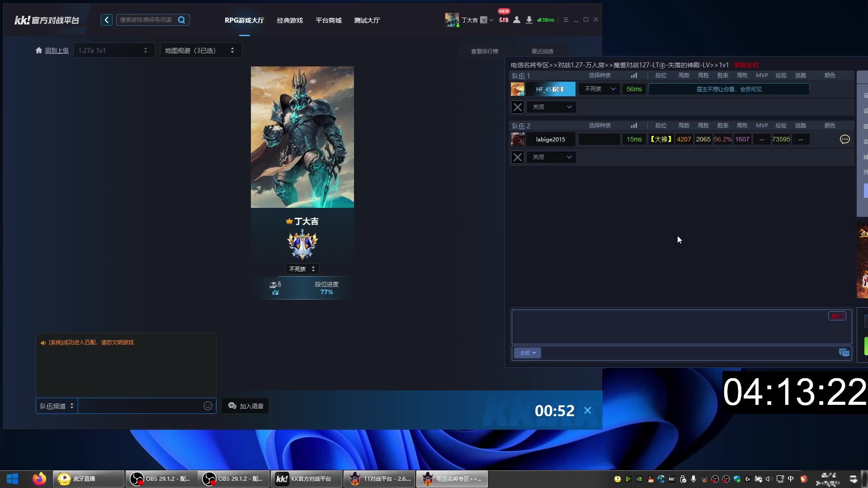Click the X slot box in team 2
868x488 pixels.
pyautogui.click(x=518, y=157)
